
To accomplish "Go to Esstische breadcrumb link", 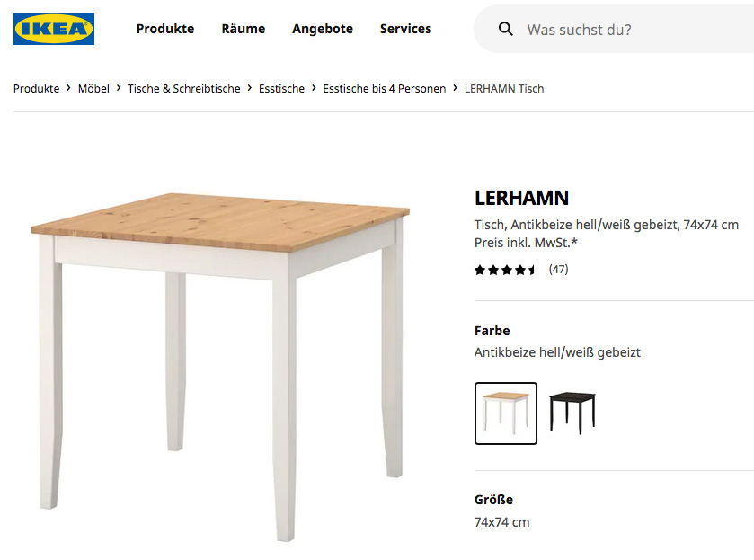I will [x=282, y=89].
